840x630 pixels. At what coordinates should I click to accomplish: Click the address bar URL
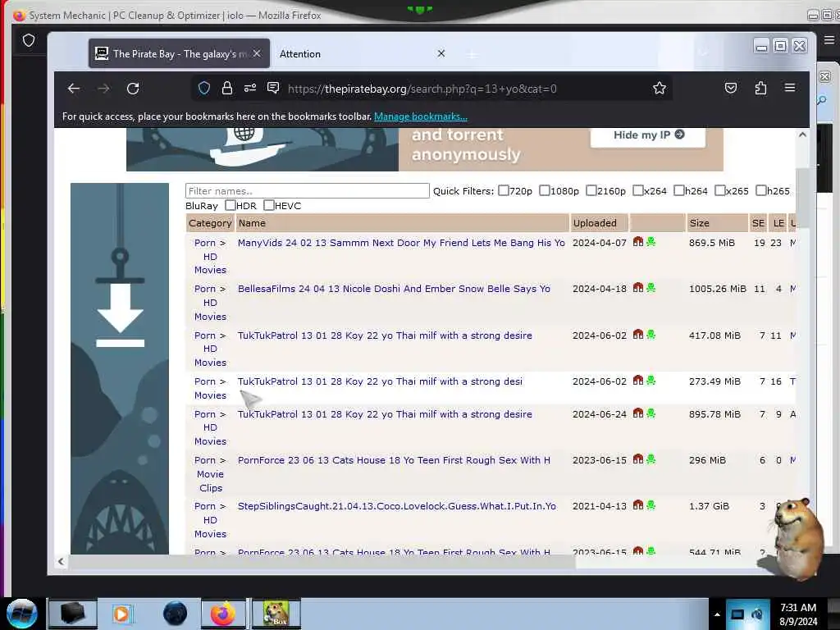422,89
